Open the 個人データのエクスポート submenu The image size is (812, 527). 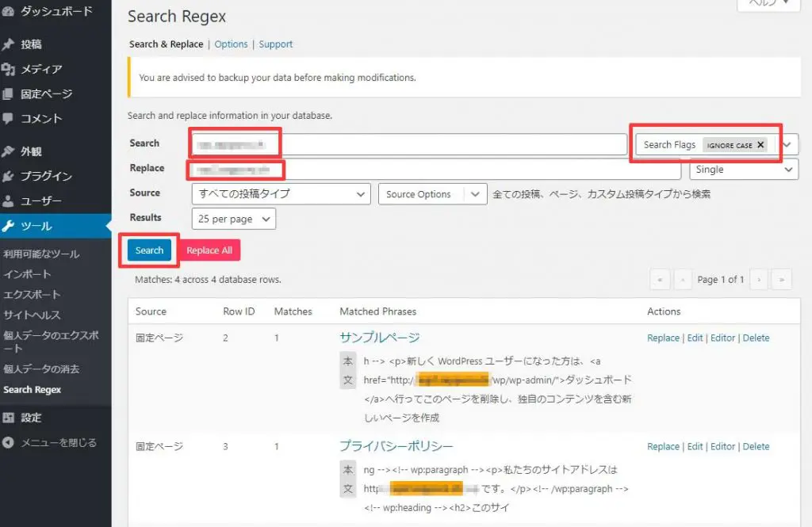click(x=51, y=341)
